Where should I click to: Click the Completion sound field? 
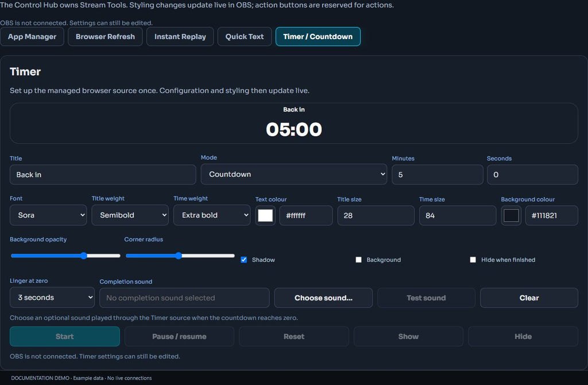(184, 298)
